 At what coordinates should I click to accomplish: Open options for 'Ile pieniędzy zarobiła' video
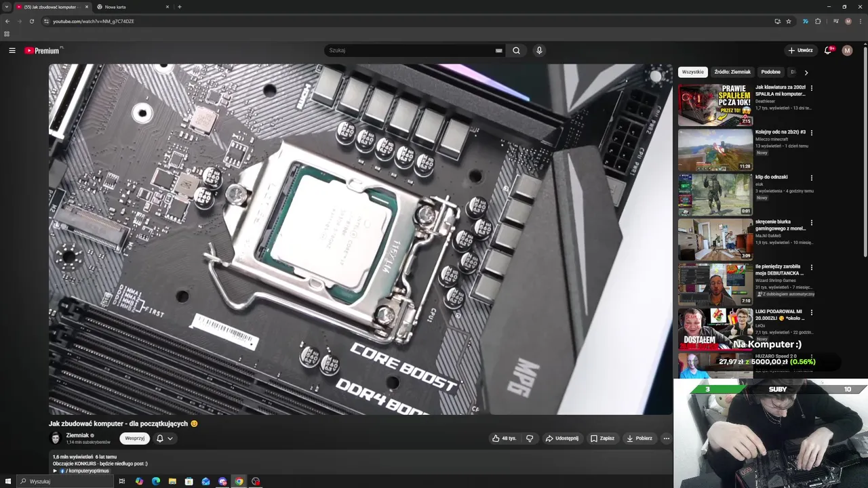pos(812,267)
